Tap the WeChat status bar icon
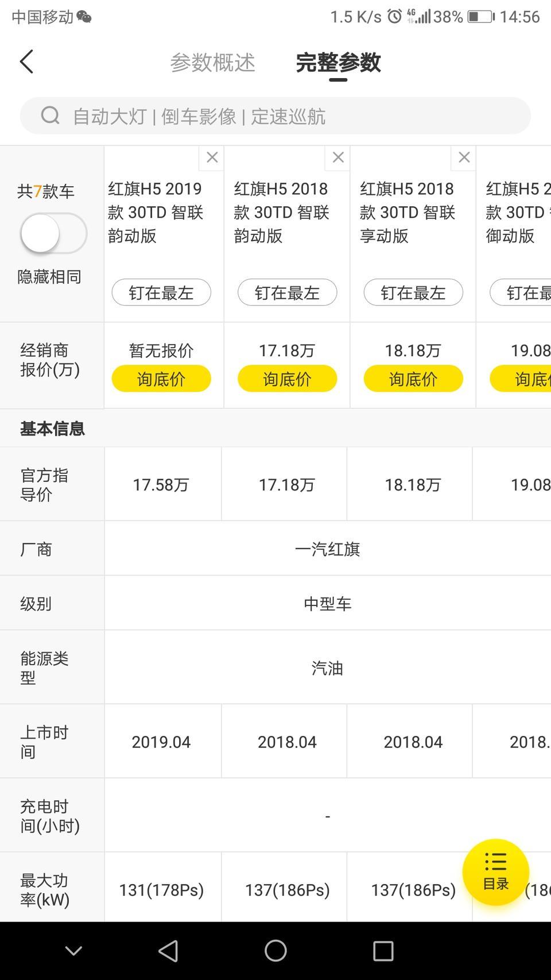 (84, 17)
